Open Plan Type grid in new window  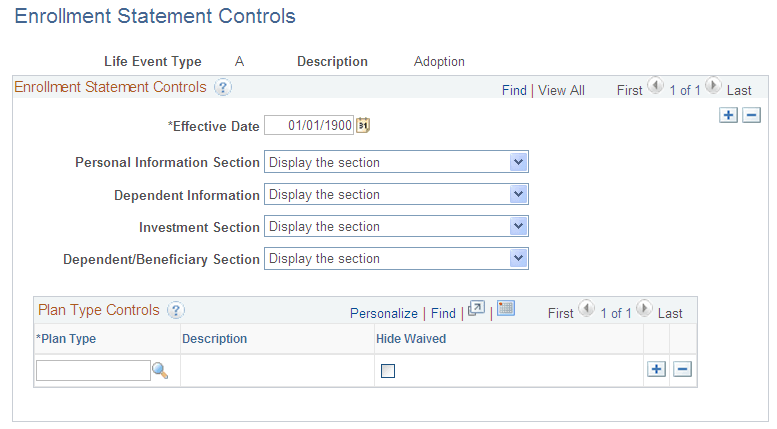coord(476,309)
